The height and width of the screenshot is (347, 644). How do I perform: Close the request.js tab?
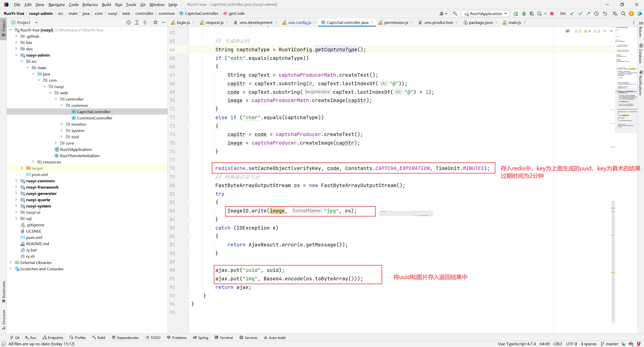[227, 22]
